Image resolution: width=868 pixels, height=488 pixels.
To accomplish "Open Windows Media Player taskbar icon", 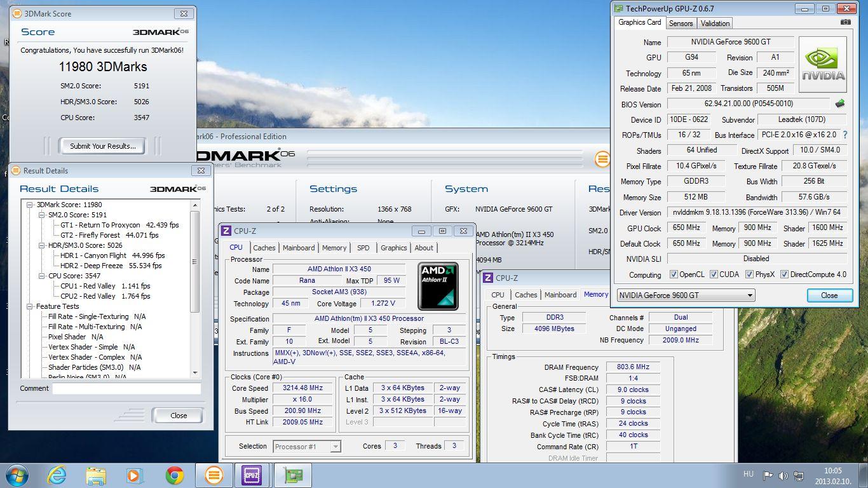I will (x=134, y=475).
